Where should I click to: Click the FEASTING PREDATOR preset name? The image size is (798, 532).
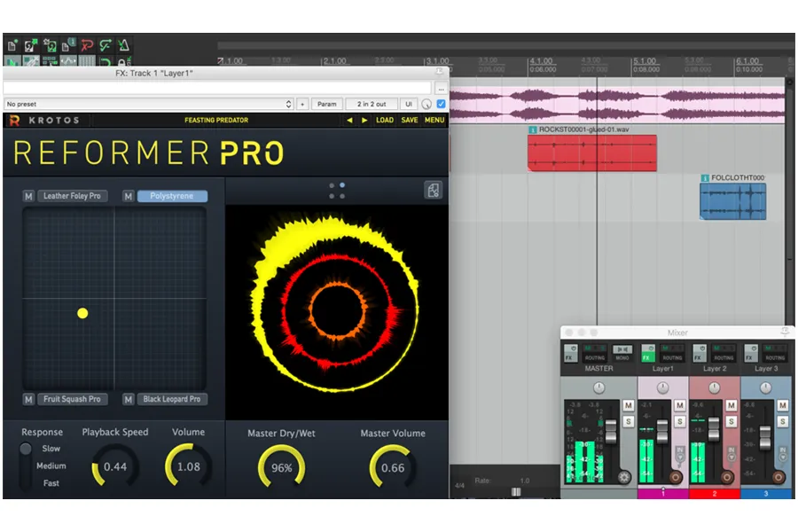coord(216,121)
